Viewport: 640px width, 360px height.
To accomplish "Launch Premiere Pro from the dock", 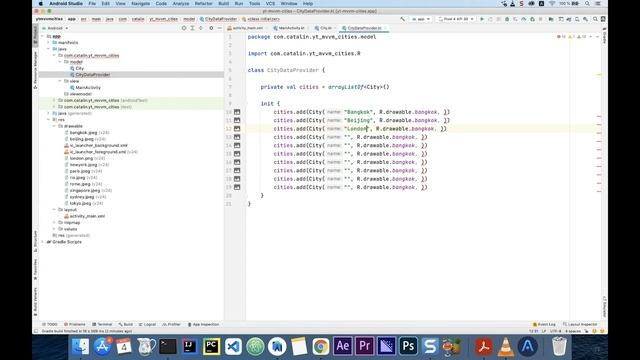I will point(364,347).
